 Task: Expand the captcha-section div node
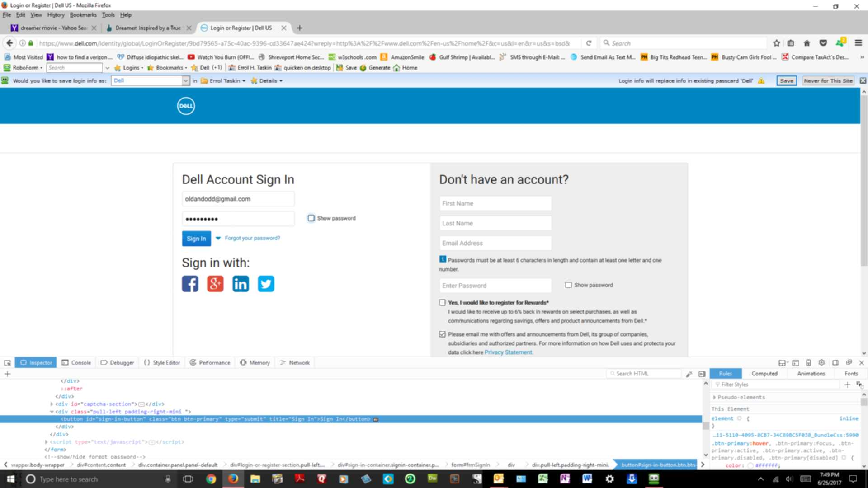[x=52, y=404]
